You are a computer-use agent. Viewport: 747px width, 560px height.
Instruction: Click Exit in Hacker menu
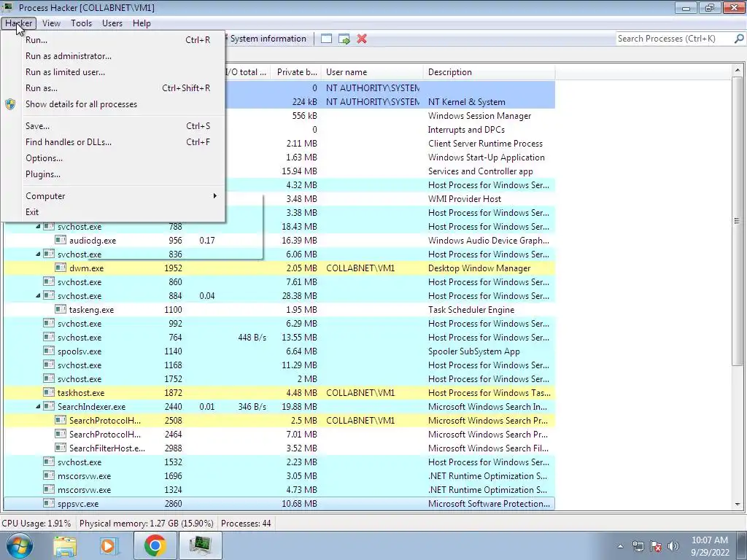(x=113, y=212)
